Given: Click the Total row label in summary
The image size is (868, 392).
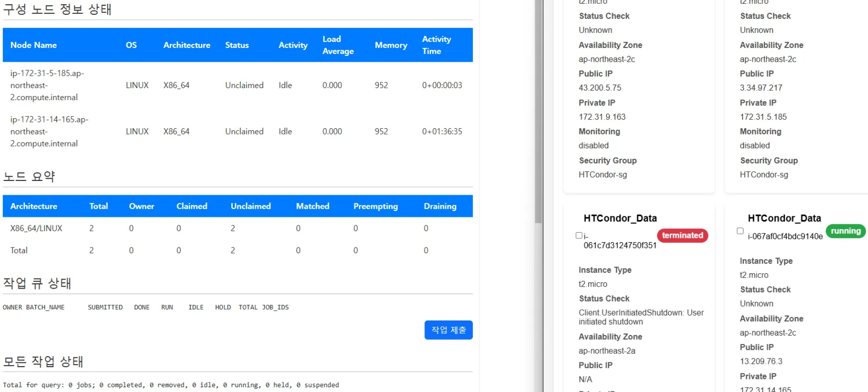Looking at the screenshot, I should [19, 250].
